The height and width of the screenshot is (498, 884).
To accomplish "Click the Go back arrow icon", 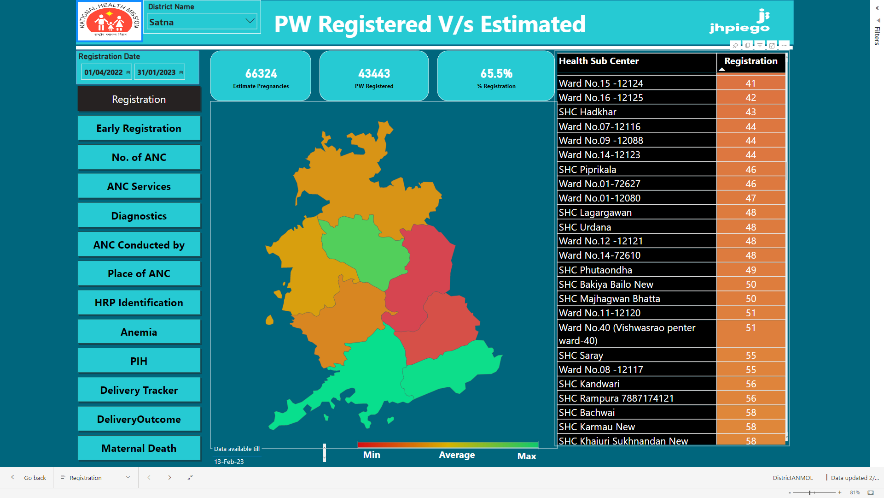I will click(x=14, y=478).
